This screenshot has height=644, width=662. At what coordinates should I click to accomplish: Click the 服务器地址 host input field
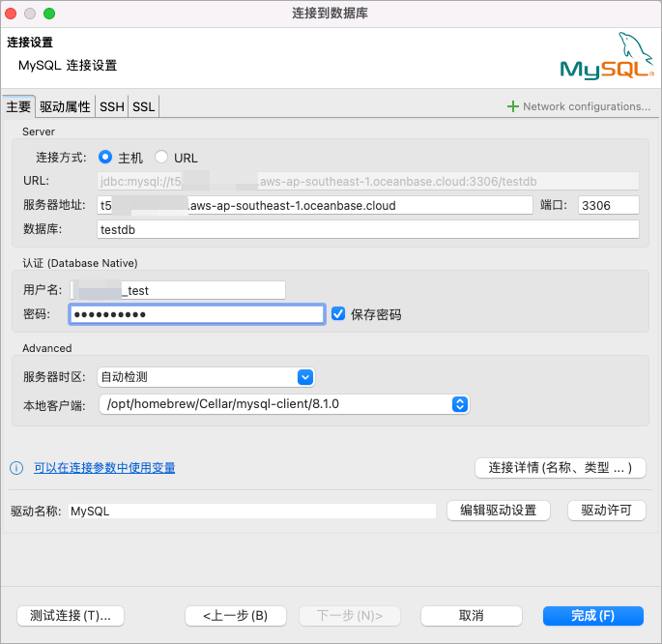pyautogui.click(x=314, y=206)
